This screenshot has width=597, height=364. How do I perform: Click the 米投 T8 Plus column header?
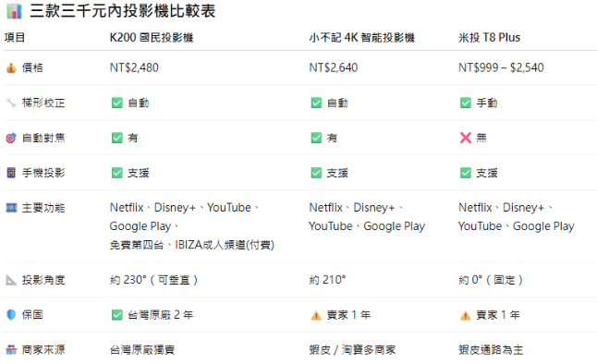489,37
